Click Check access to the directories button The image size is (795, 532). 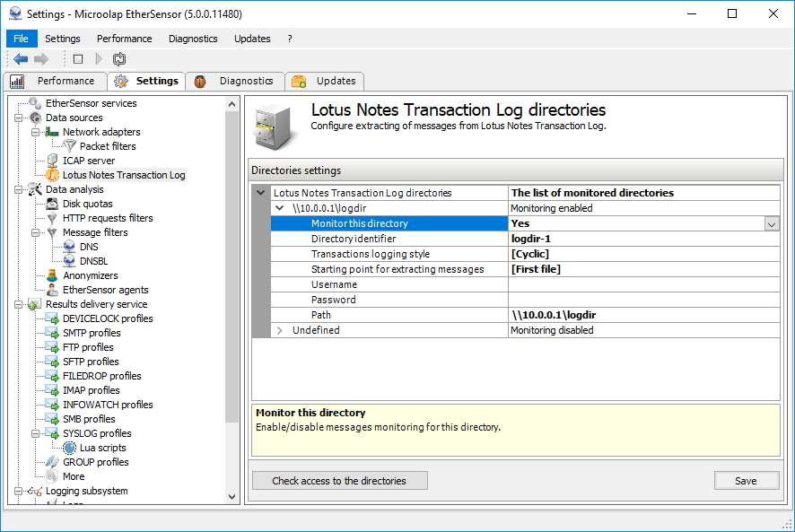tap(340, 481)
